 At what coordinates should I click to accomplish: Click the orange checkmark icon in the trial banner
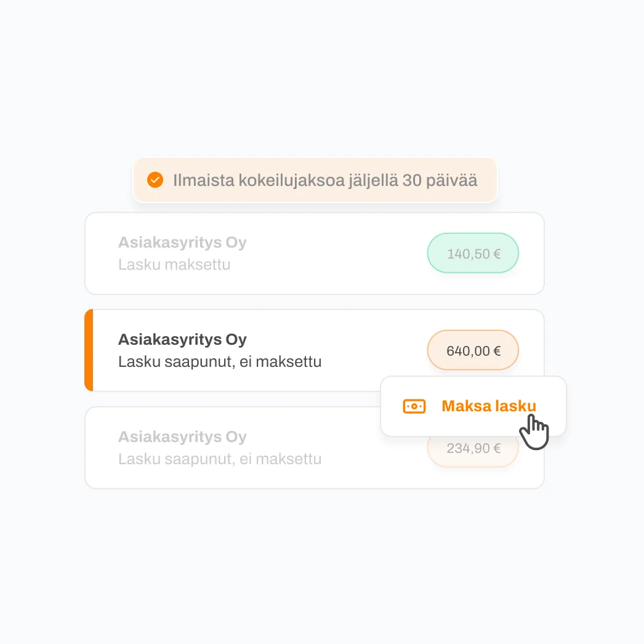pos(155,180)
